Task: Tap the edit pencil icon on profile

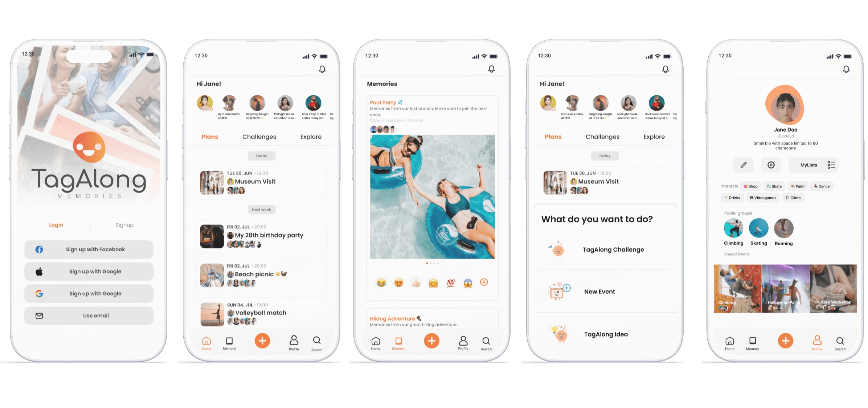Action: (744, 164)
